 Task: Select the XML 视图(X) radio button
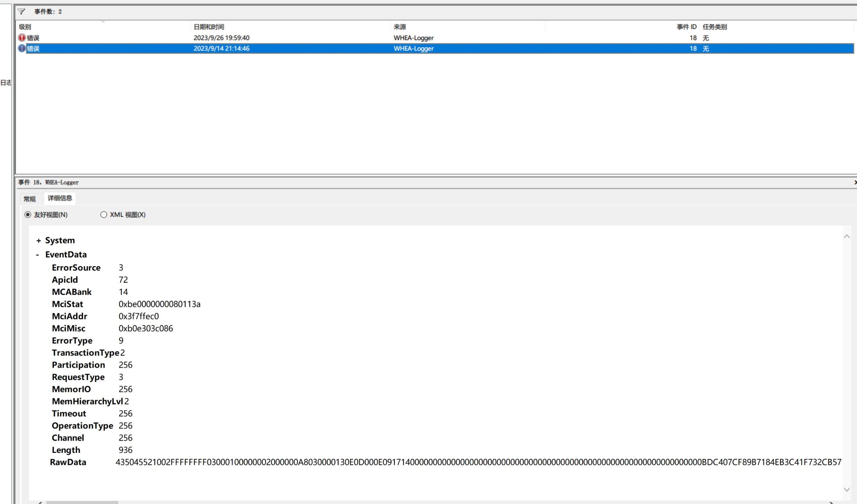point(104,215)
